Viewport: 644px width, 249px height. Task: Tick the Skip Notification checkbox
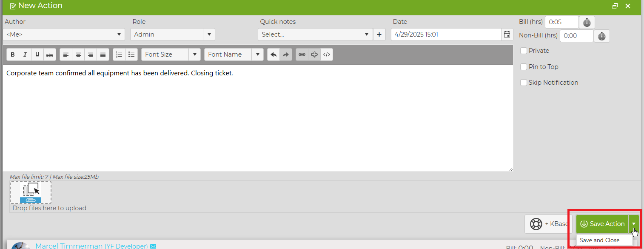(x=524, y=83)
